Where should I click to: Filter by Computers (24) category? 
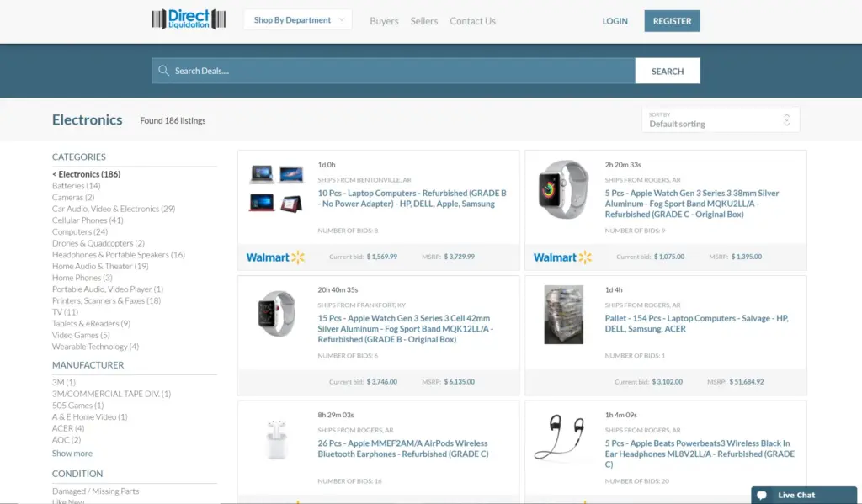[80, 232]
